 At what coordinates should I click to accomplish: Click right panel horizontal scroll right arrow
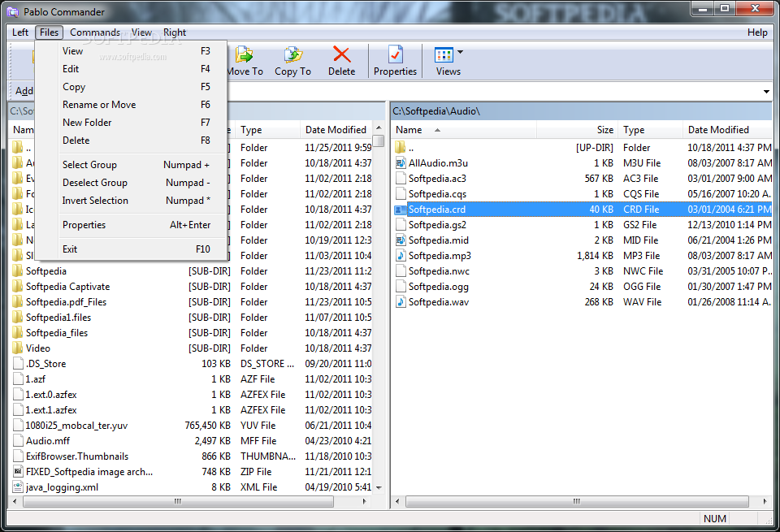[x=765, y=501]
